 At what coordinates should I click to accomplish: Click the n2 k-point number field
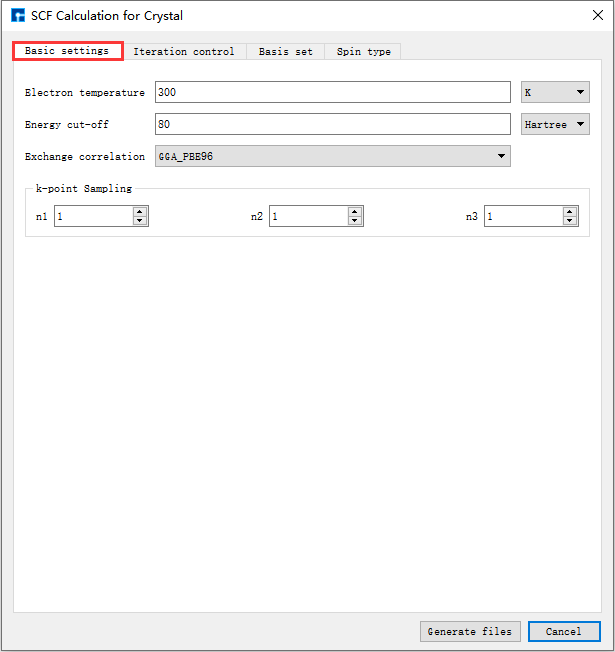(x=307, y=217)
